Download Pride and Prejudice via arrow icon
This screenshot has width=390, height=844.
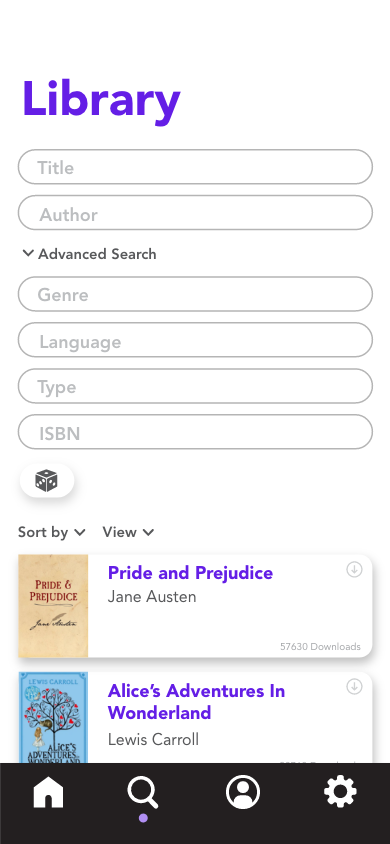coord(354,569)
